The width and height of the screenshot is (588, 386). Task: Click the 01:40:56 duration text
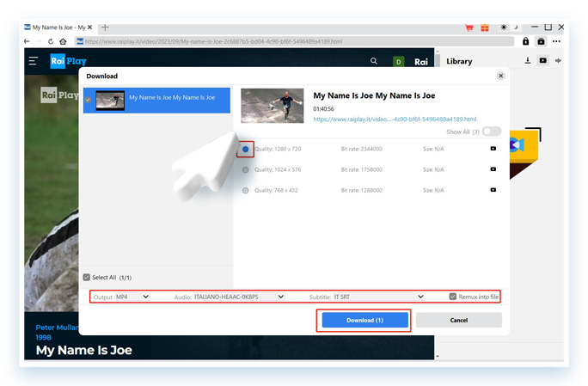323,109
